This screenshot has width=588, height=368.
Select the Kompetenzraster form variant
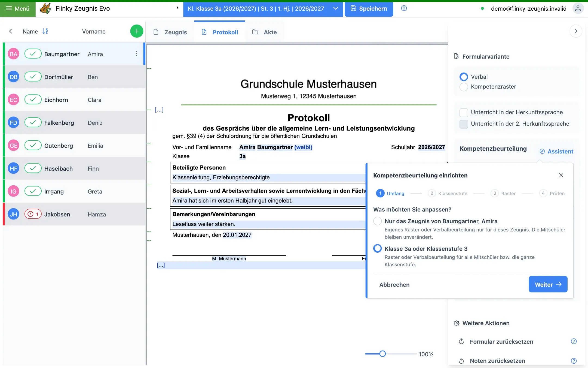click(x=464, y=87)
